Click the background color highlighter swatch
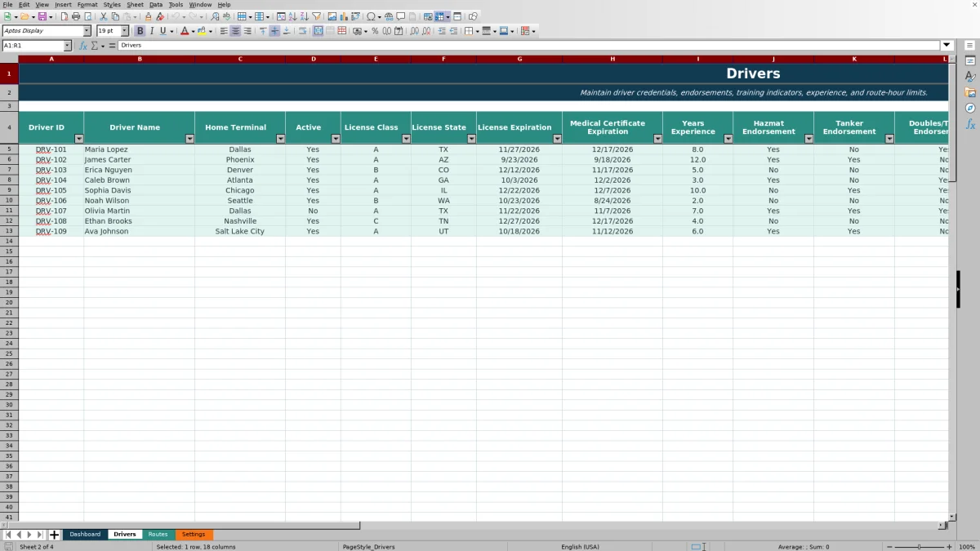Image resolution: width=980 pixels, height=551 pixels. click(x=201, y=31)
